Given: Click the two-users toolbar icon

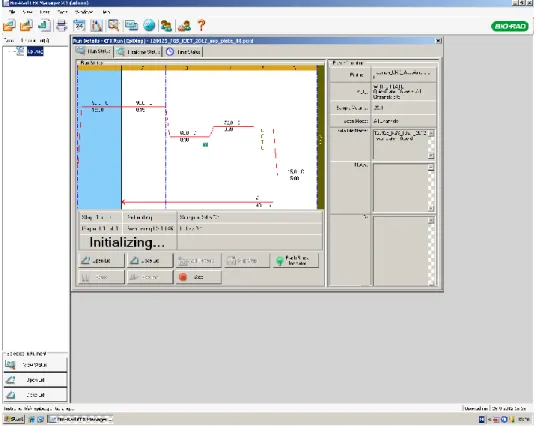Looking at the screenshot, I should (x=166, y=26).
